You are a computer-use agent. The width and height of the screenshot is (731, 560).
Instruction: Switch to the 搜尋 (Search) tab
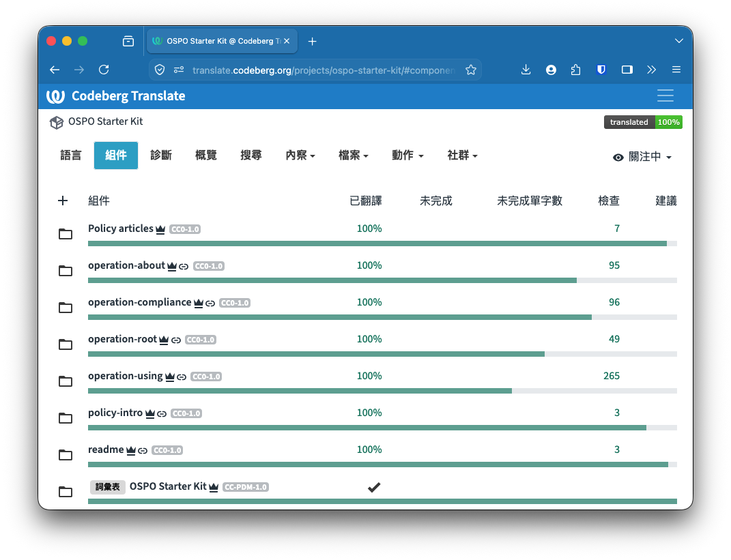tap(250, 155)
